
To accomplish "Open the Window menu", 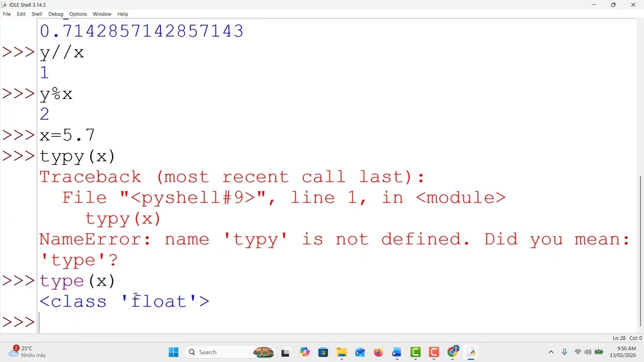I will (102, 14).
